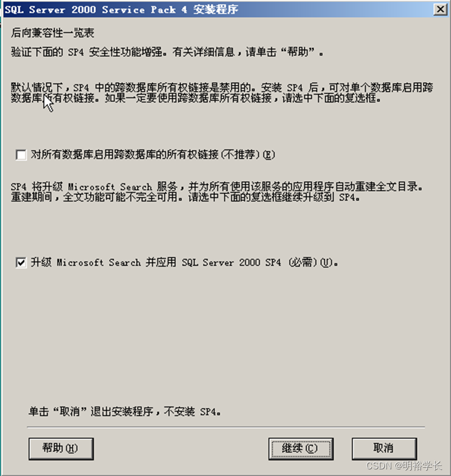
Task: Proceed by clicking the 继续(C) button
Action: (x=301, y=448)
